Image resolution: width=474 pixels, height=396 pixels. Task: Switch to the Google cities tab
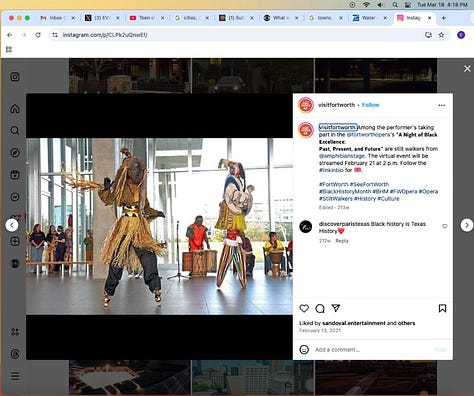point(191,18)
